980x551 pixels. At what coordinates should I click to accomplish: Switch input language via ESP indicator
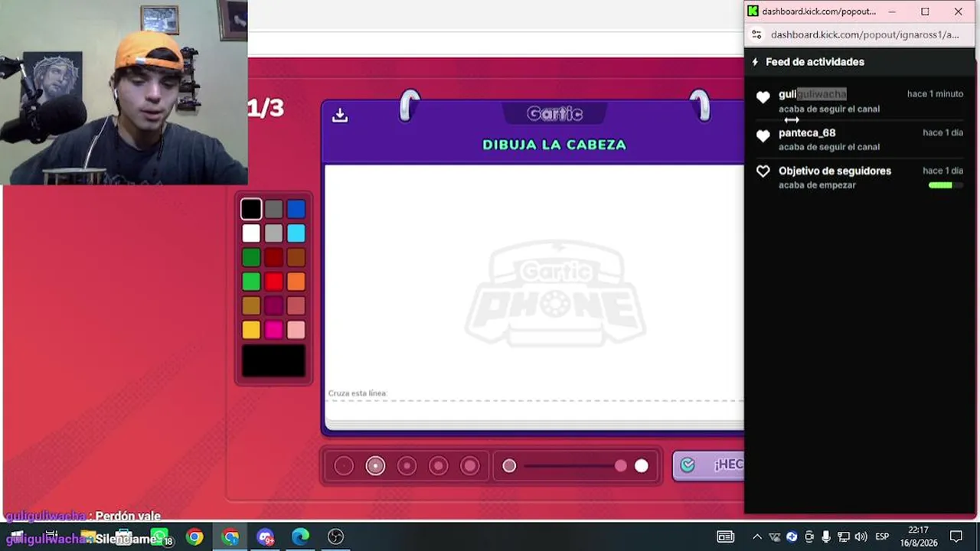882,537
